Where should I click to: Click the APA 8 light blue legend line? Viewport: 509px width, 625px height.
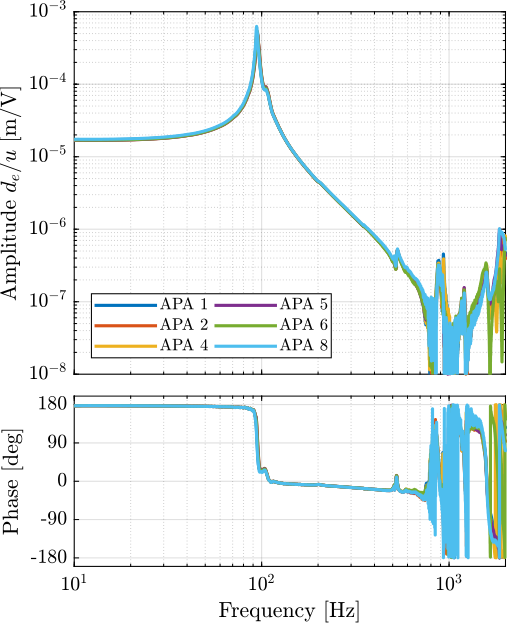[246, 346]
